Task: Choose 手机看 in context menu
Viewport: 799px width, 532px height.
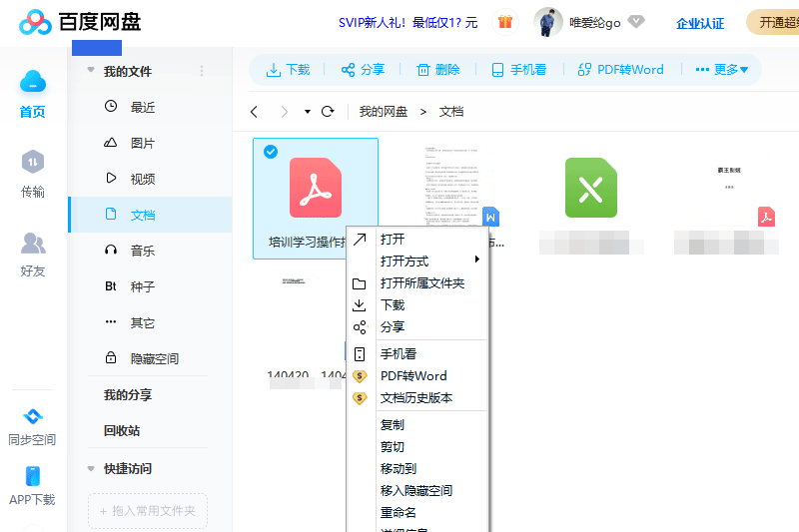Action: 416,353
